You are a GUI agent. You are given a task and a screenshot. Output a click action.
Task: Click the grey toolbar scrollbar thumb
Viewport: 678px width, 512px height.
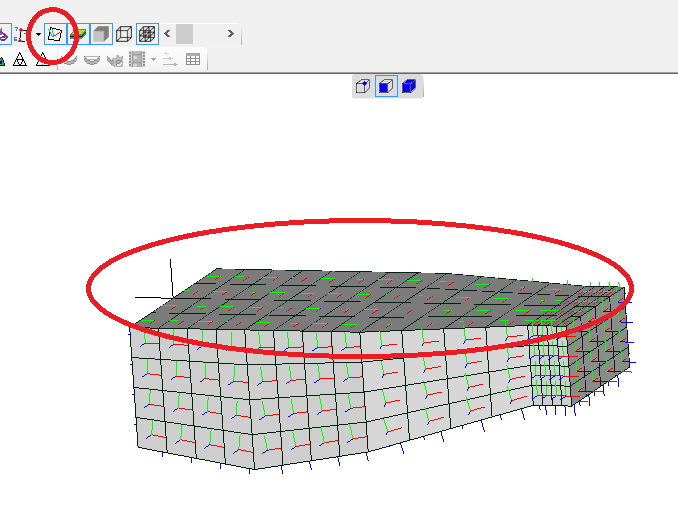coord(184,34)
